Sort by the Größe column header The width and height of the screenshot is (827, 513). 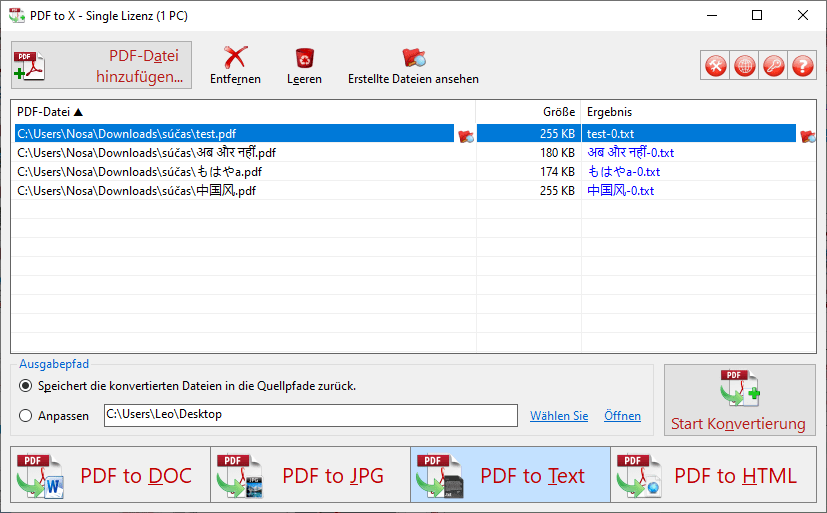coord(528,112)
